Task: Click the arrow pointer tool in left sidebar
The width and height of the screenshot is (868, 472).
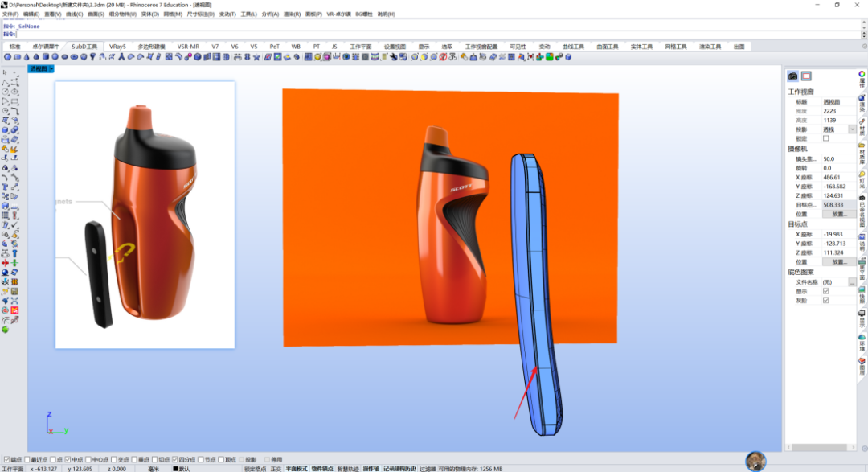Action: (5, 72)
